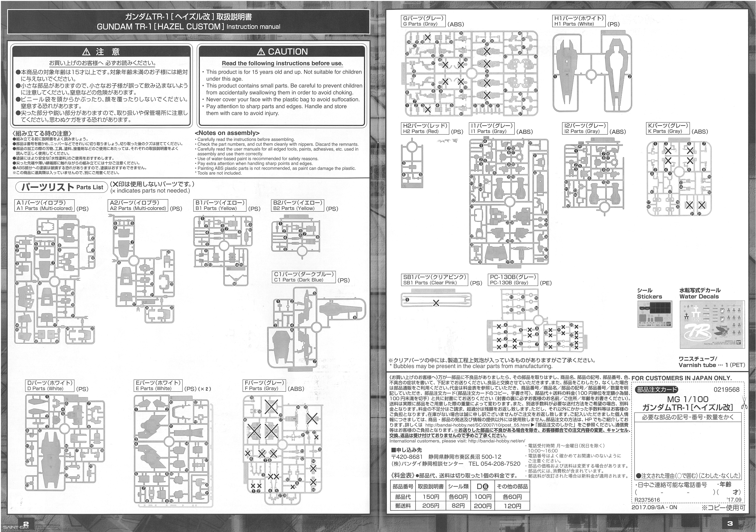Click the ※コピー使用可 note
The height and width of the screenshot is (532, 756).
pyautogui.click(x=723, y=508)
